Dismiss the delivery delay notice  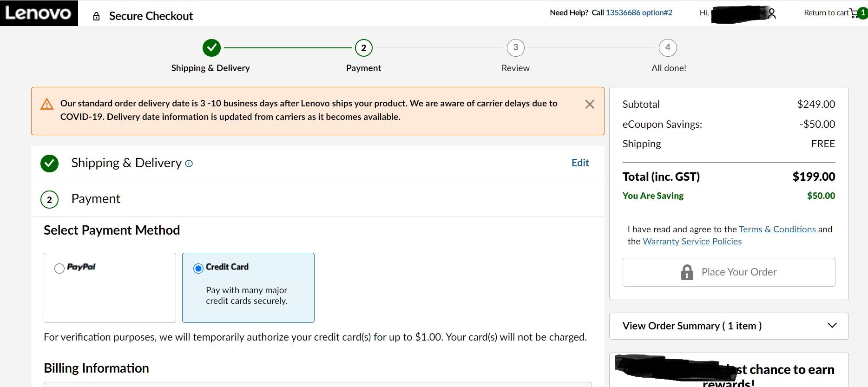tap(590, 104)
